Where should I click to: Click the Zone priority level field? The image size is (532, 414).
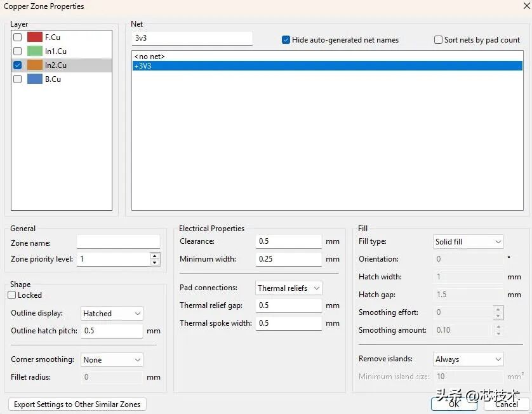(x=114, y=259)
